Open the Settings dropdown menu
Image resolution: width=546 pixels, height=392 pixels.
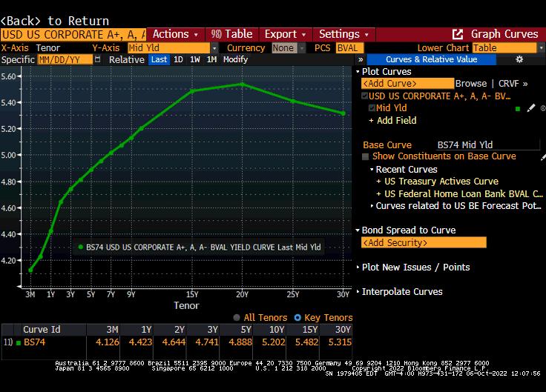tap(344, 34)
